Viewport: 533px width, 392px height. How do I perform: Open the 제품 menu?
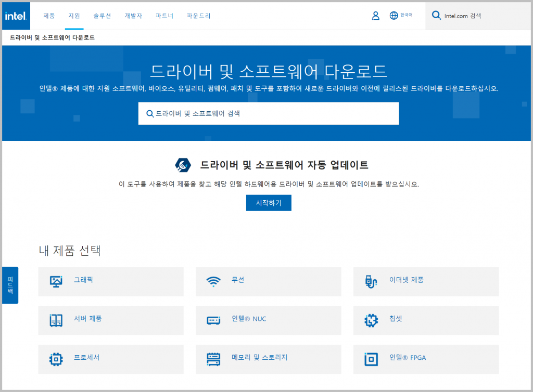[49, 16]
